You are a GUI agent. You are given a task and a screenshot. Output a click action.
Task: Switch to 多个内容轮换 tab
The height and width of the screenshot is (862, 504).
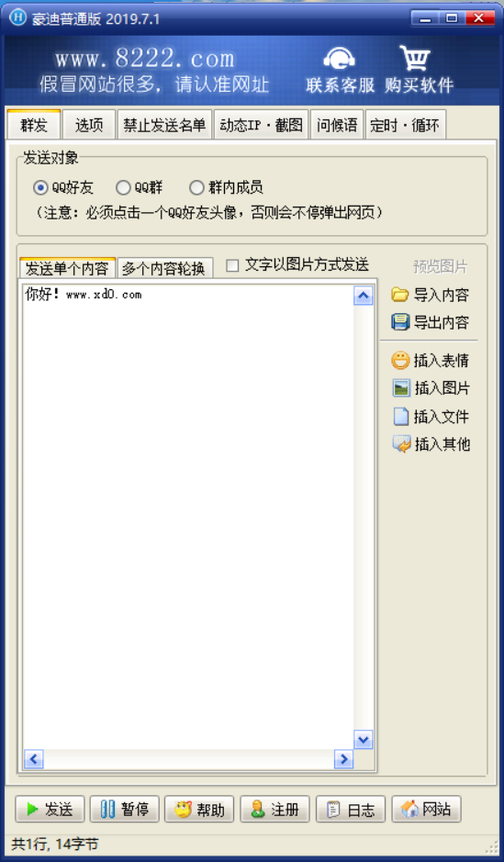click(x=163, y=268)
